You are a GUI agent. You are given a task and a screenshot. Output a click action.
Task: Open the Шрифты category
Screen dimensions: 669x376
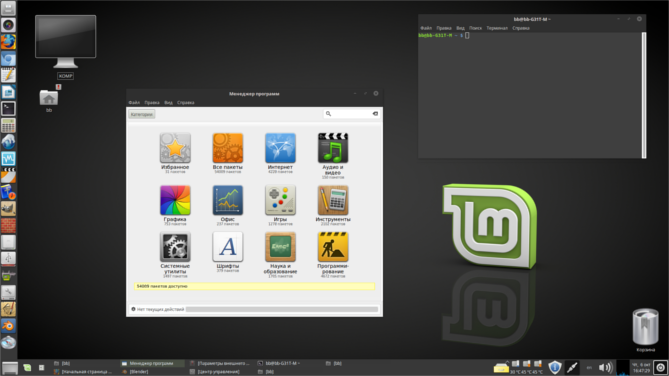(x=227, y=252)
